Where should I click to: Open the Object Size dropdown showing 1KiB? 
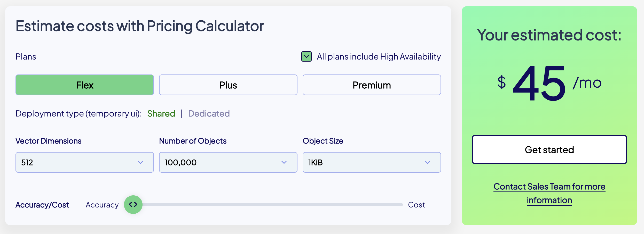coord(372,162)
